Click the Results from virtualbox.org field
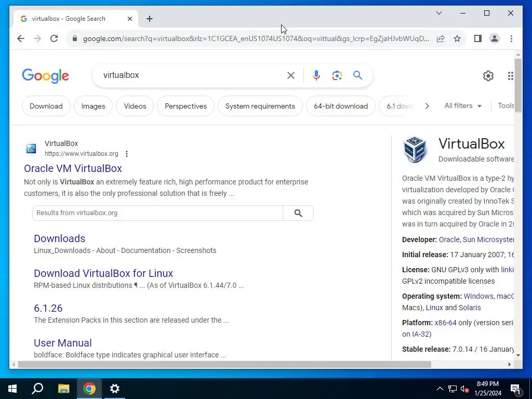This screenshot has height=399, width=532. point(158,213)
